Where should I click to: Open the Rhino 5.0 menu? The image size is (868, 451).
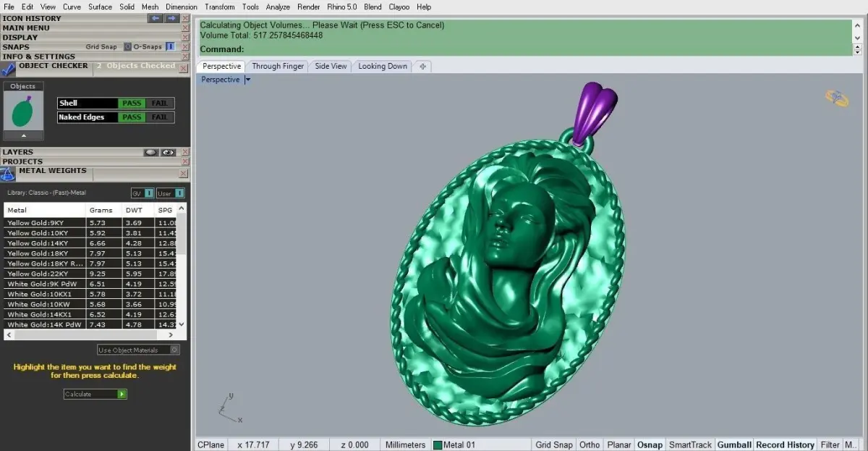click(341, 7)
